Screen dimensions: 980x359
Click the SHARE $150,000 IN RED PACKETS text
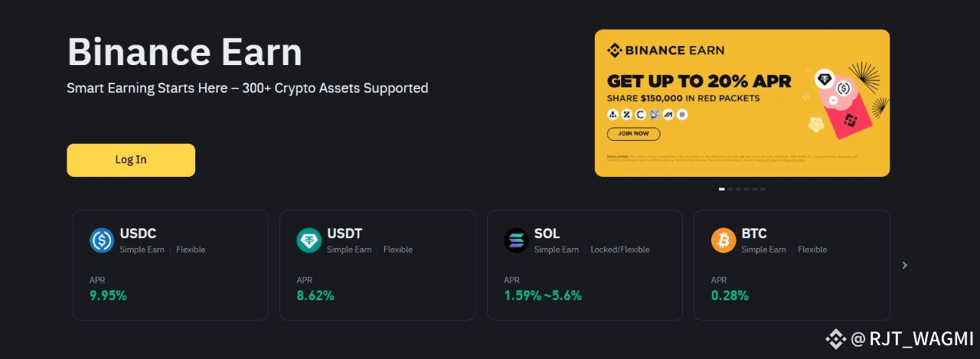tap(683, 98)
